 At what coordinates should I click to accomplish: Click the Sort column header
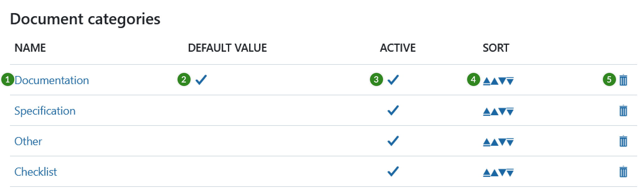pos(496,48)
